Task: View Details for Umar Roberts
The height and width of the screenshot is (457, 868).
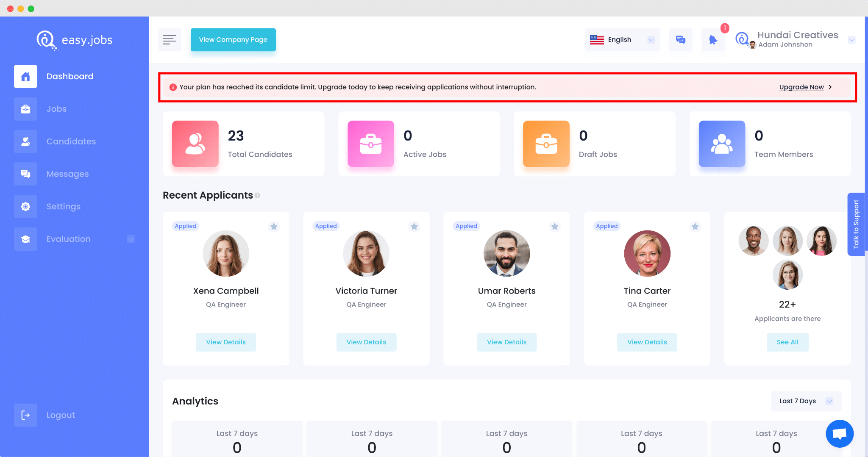Action: (x=507, y=342)
